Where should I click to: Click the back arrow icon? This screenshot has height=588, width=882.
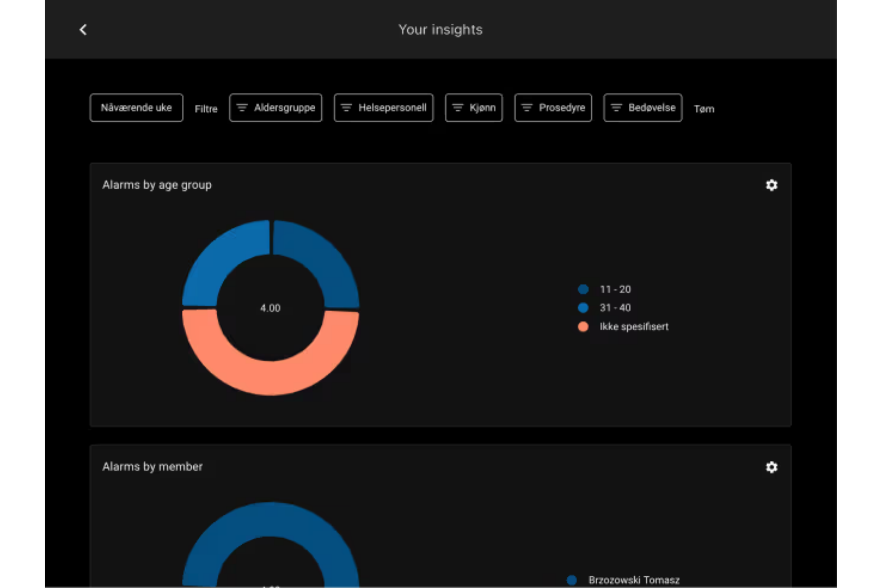pos(83,30)
